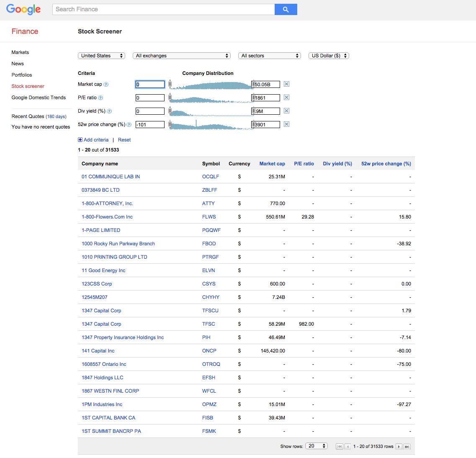The height and width of the screenshot is (458, 476).
Task: Open P/E ratio help question icon
Action: click(x=100, y=98)
